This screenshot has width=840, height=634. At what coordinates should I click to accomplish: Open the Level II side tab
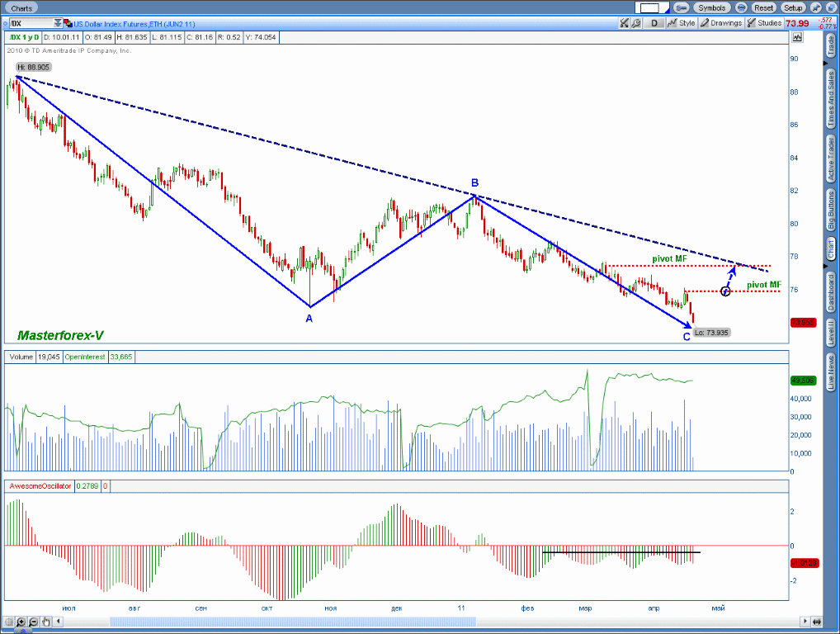click(x=831, y=333)
